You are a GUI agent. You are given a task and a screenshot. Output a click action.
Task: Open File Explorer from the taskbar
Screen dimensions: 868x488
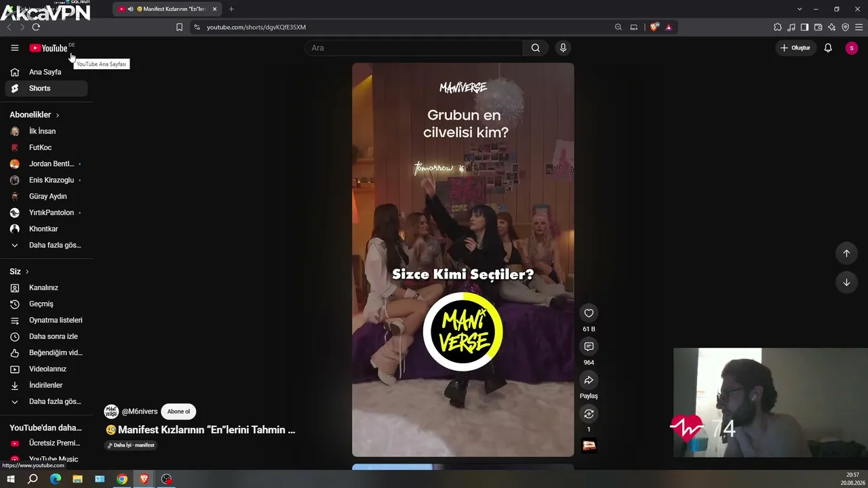77,479
